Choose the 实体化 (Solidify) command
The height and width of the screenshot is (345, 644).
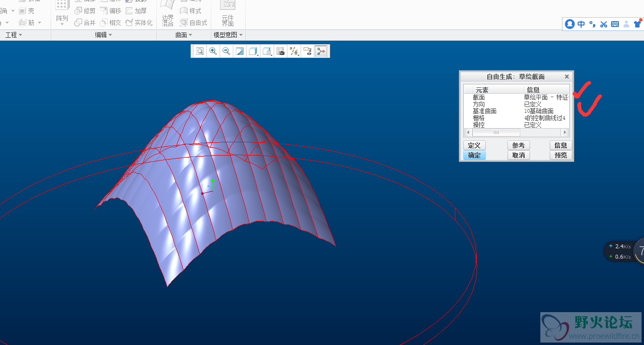click(x=139, y=23)
